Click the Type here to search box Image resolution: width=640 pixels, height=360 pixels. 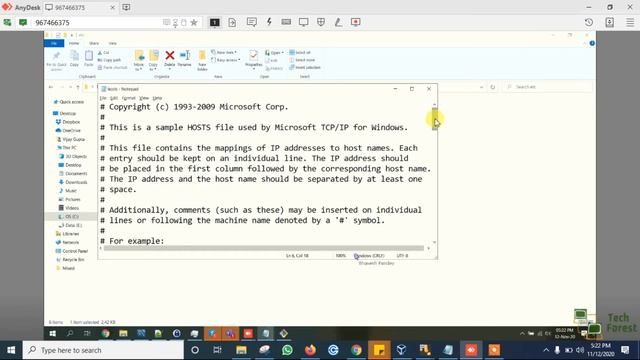coord(103,350)
